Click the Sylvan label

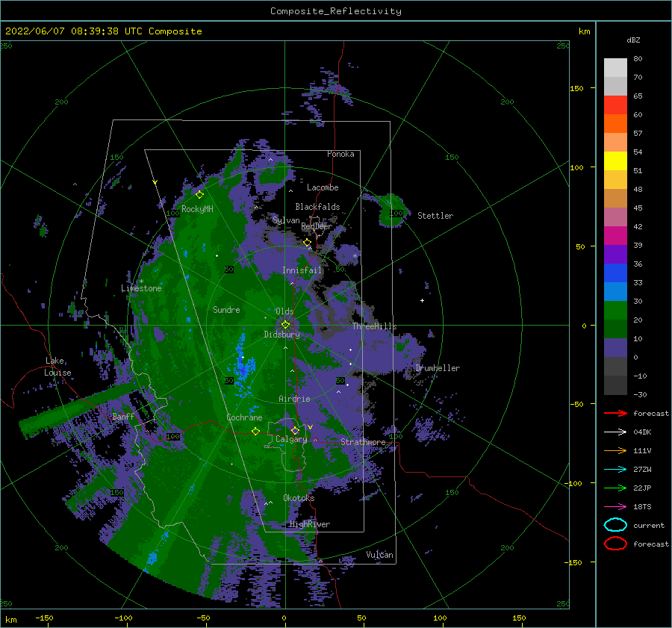click(286, 220)
